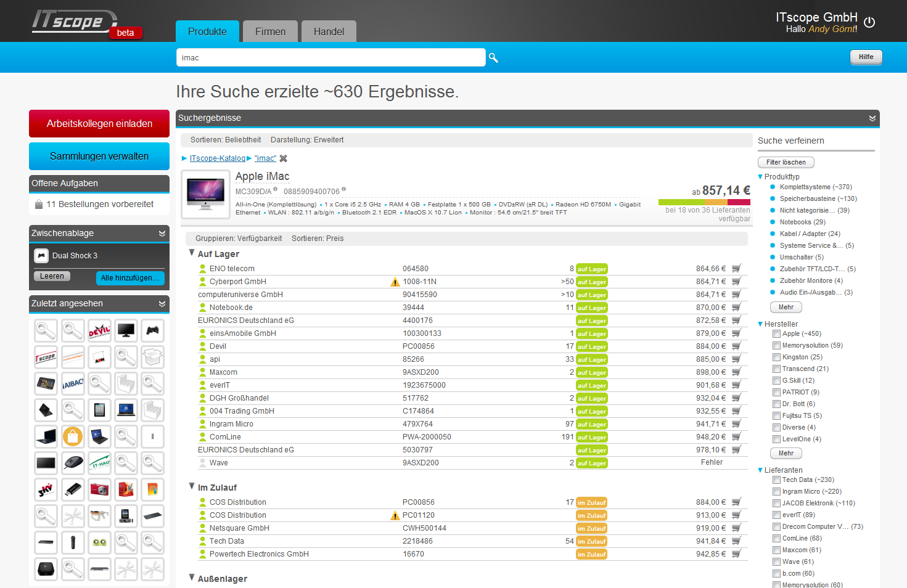This screenshot has height=588, width=907.
Task: Check the Apple (~450) manufacturer filter
Action: 777,334
